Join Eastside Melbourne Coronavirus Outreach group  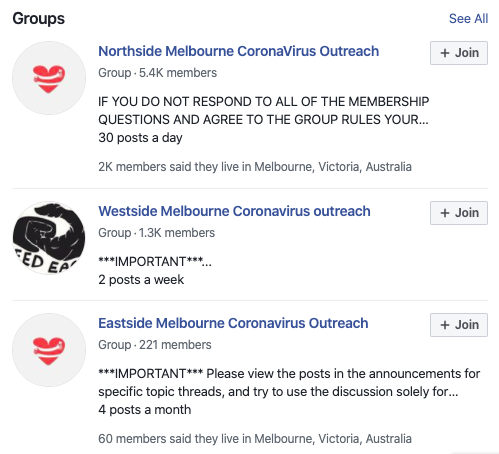(x=459, y=325)
